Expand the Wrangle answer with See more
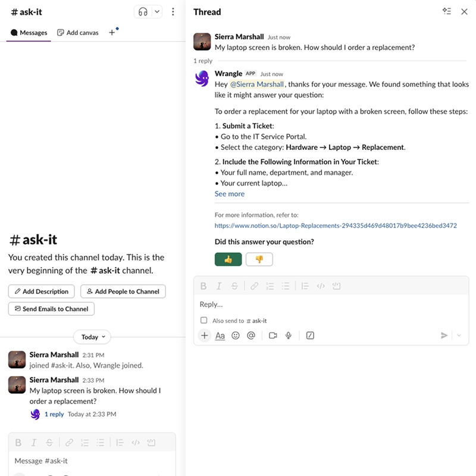The width and height of the screenshot is (476, 476). [x=230, y=194]
